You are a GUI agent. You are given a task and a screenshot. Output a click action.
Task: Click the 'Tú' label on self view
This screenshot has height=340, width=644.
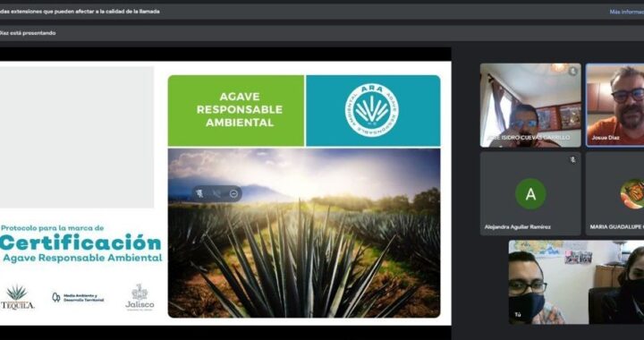518,315
